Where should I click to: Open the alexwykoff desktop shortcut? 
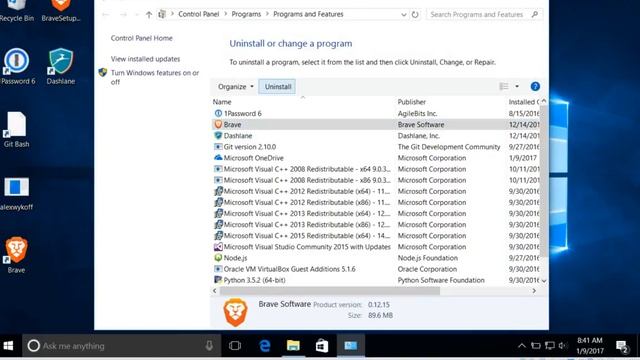[16, 193]
